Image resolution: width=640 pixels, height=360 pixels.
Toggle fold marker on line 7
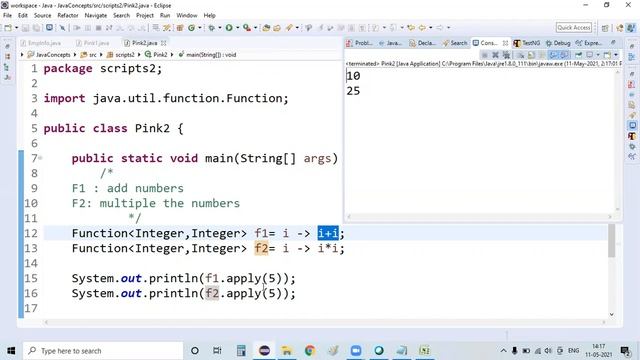(40, 158)
